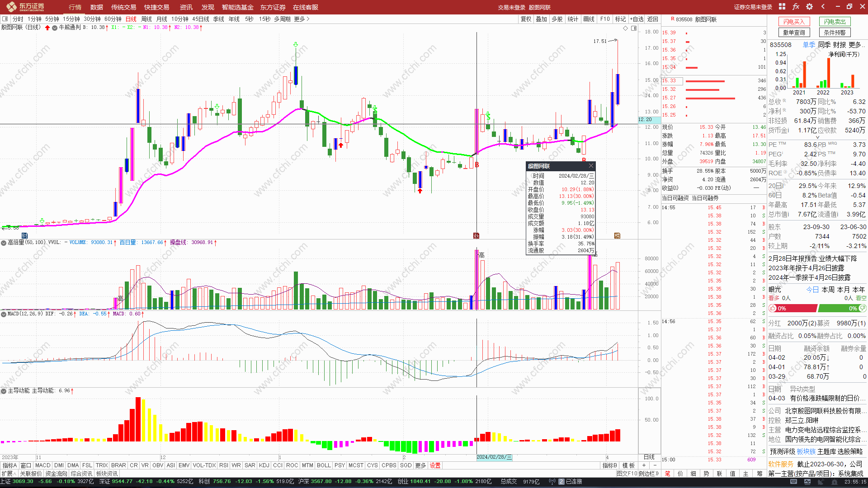Screen dimensions: 868x488
Task: Toggle the 牛熊通利 indicator circle marker
Action: (55, 28)
